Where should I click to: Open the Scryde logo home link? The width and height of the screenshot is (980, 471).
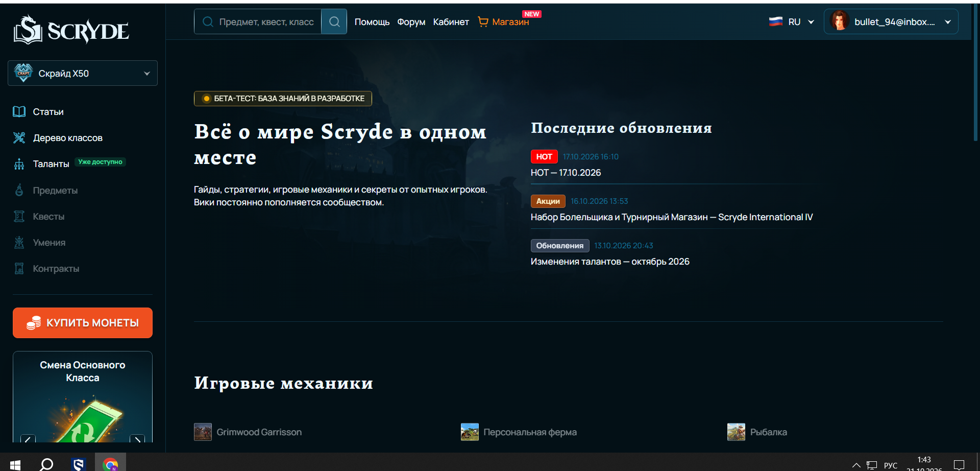coord(71,30)
